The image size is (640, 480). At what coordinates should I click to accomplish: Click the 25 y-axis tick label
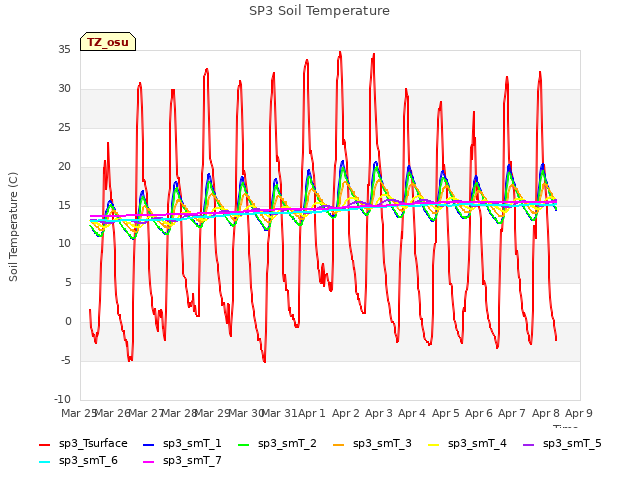click(64, 127)
